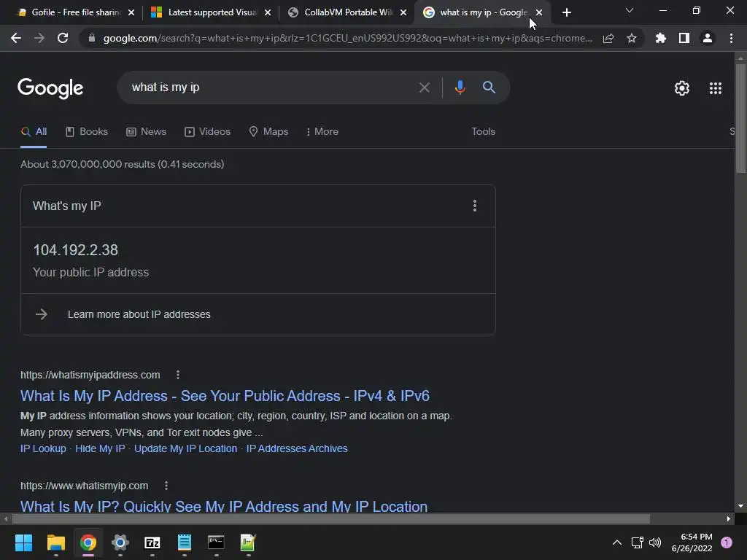Open What Is My IP Address result
This screenshot has height=560, width=747.
(225, 396)
